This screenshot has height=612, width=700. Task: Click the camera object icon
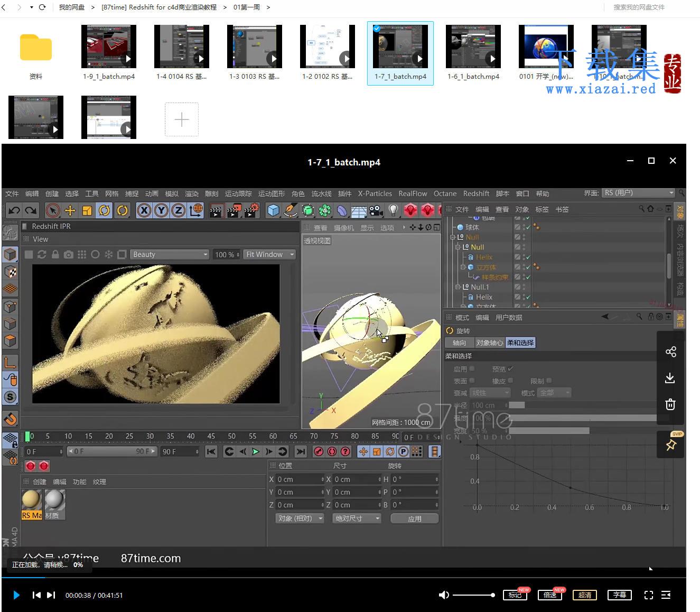(376, 210)
